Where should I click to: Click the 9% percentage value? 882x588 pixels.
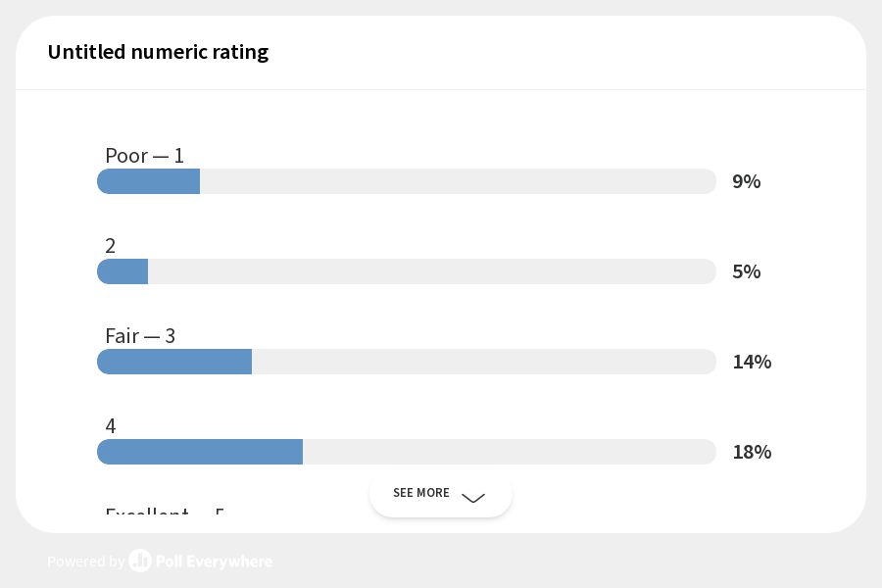point(747,181)
